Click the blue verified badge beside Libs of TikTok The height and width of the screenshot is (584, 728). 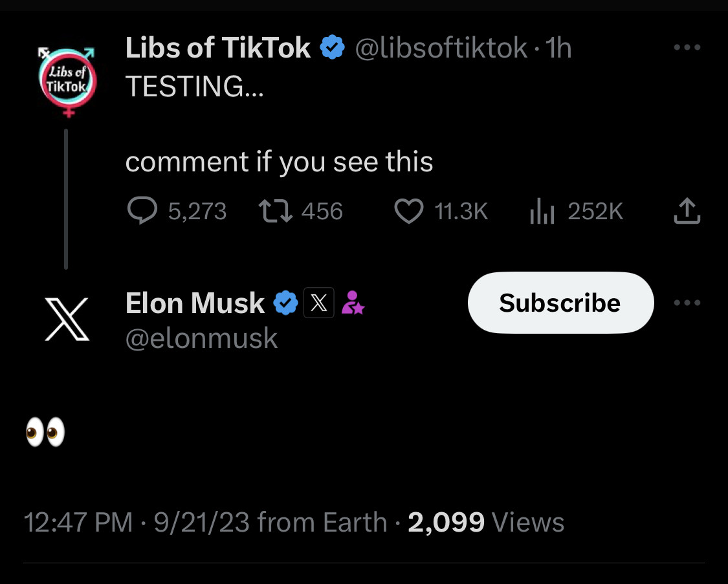click(333, 48)
